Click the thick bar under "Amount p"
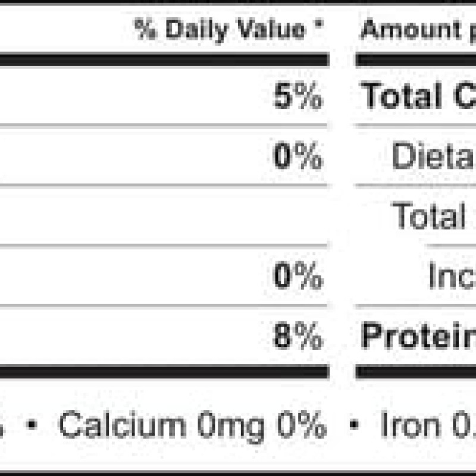This screenshot has height=476, width=476. pyautogui.click(x=415, y=60)
